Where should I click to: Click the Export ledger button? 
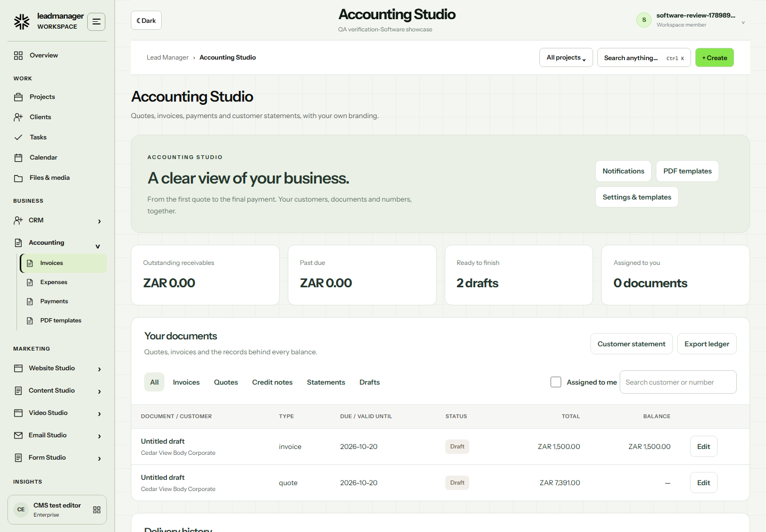click(x=707, y=344)
